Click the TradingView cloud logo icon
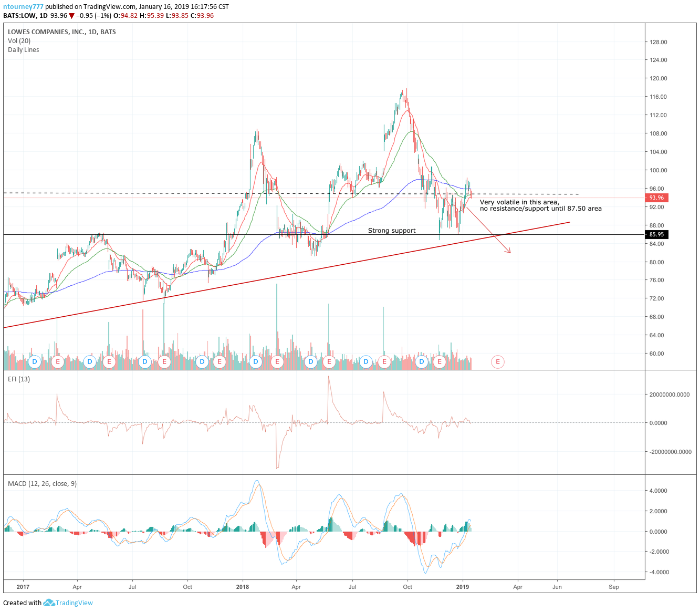The height and width of the screenshot is (612, 700). coord(49,603)
